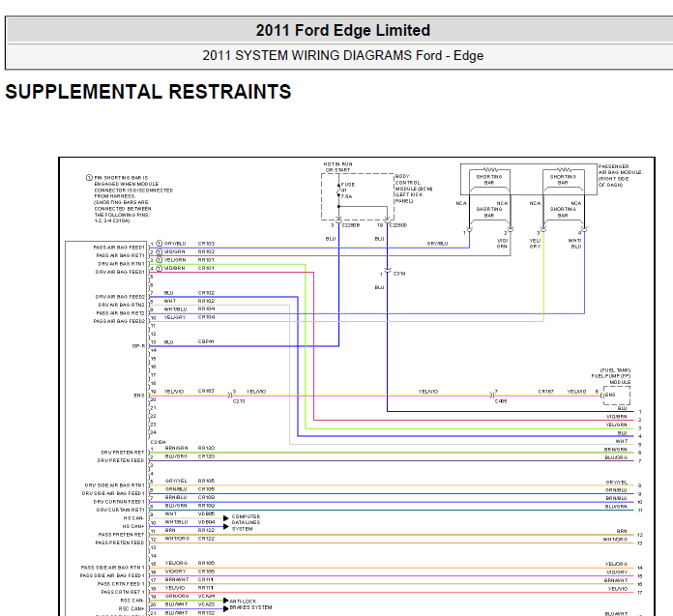Click the 'PASS SIDE AIR BAG FEED1' pin label
This screenshot has height=616, width=673.
(x=112, y=575)
